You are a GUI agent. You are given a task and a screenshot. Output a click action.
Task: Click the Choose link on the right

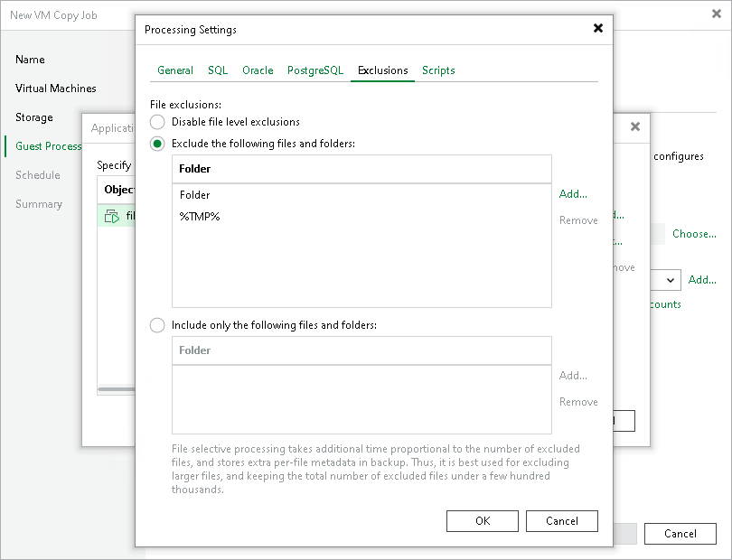coord(694,233)
